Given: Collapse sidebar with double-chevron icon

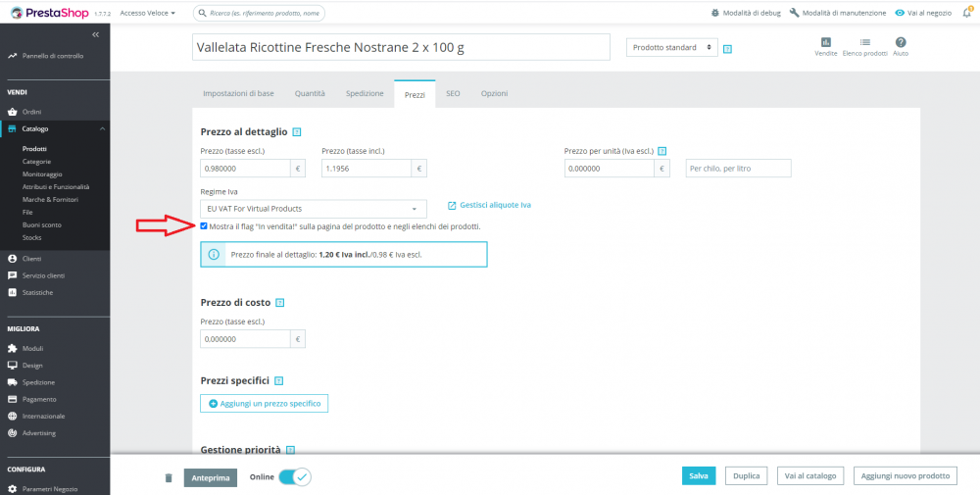Looking at the screenshot, I should click(x=96, y=34).
